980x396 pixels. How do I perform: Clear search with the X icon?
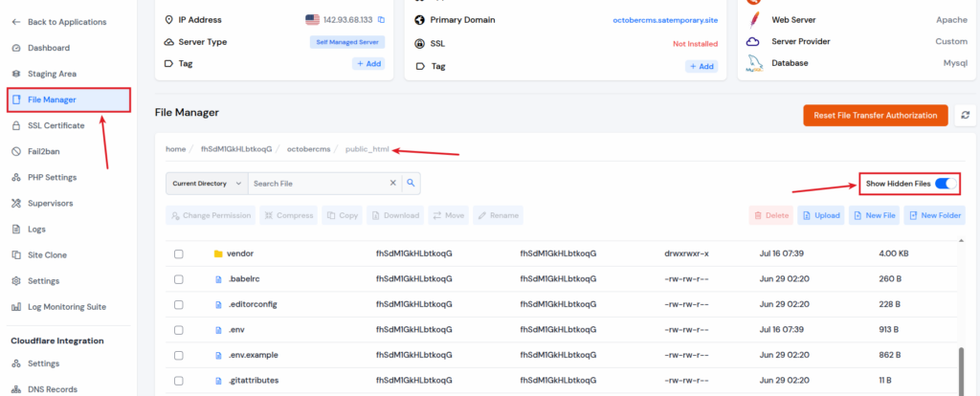coord(393,183)
